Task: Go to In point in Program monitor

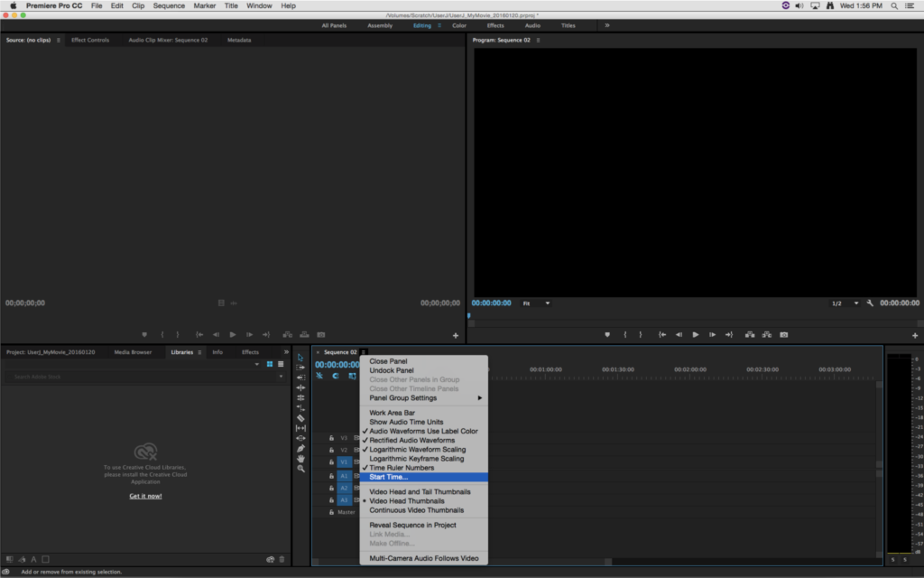Action: click(x=662, y=334)
